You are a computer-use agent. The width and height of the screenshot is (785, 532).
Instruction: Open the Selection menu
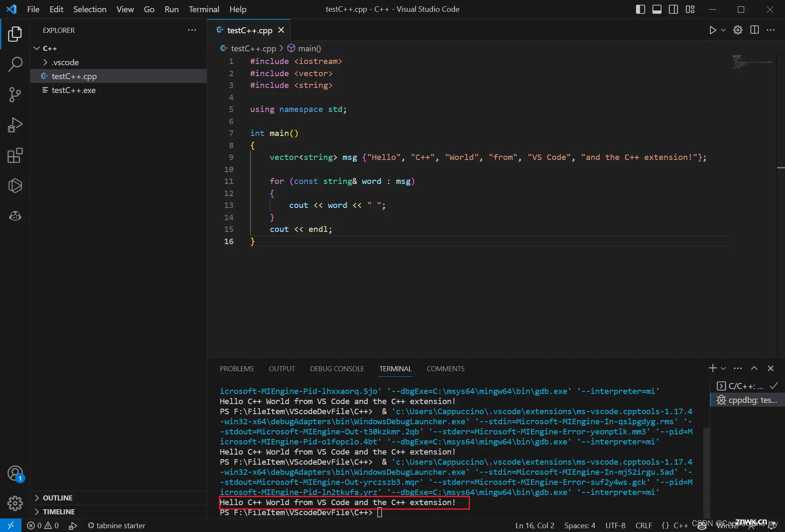(90, 9)
